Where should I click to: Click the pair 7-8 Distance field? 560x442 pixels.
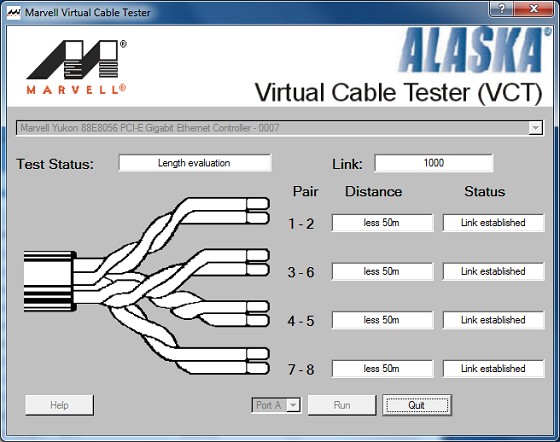382,368
